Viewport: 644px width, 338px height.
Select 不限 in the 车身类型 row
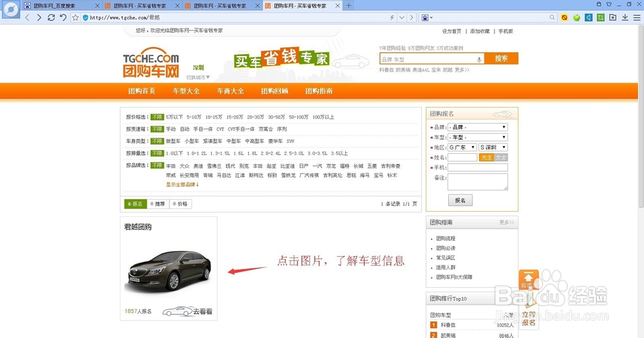[157, 141]
